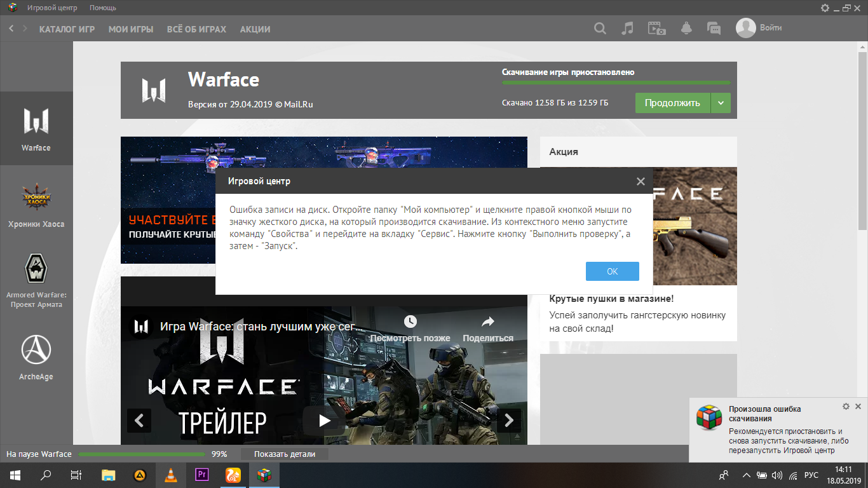Click the Показать детали button
The width and height of the screenshot is (868, 488).
pos(285,454)
